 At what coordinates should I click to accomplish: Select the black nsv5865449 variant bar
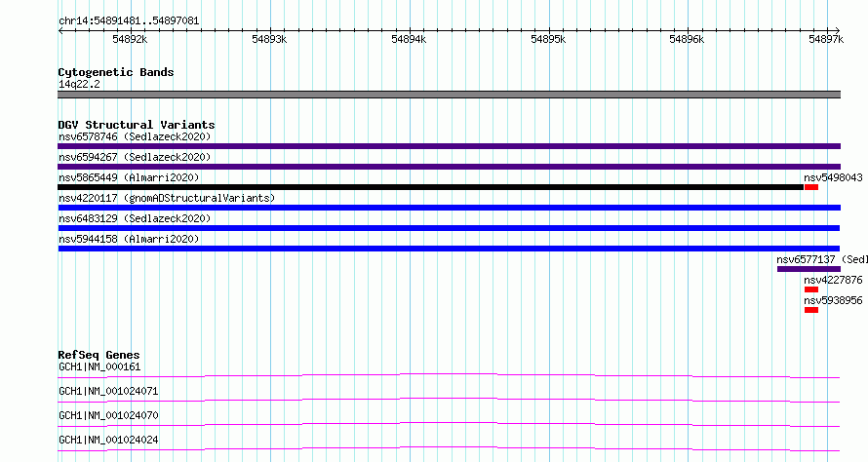(x=431, y=187)
